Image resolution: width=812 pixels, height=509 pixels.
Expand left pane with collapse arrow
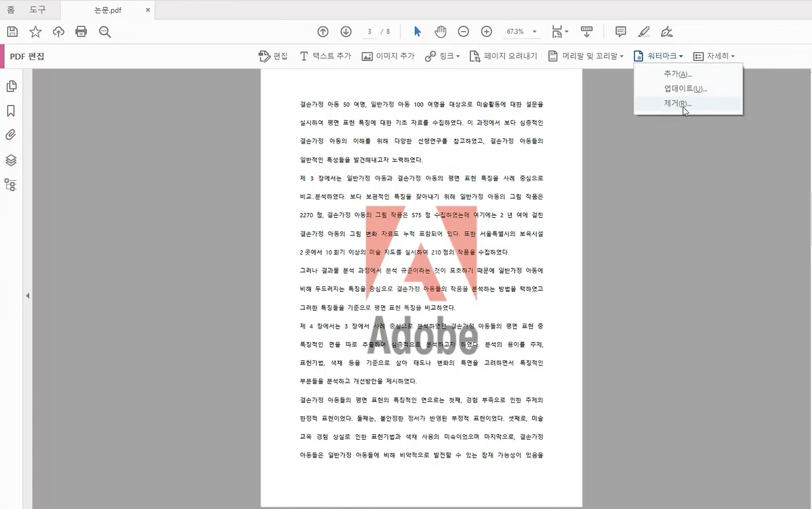coord(27,296)
